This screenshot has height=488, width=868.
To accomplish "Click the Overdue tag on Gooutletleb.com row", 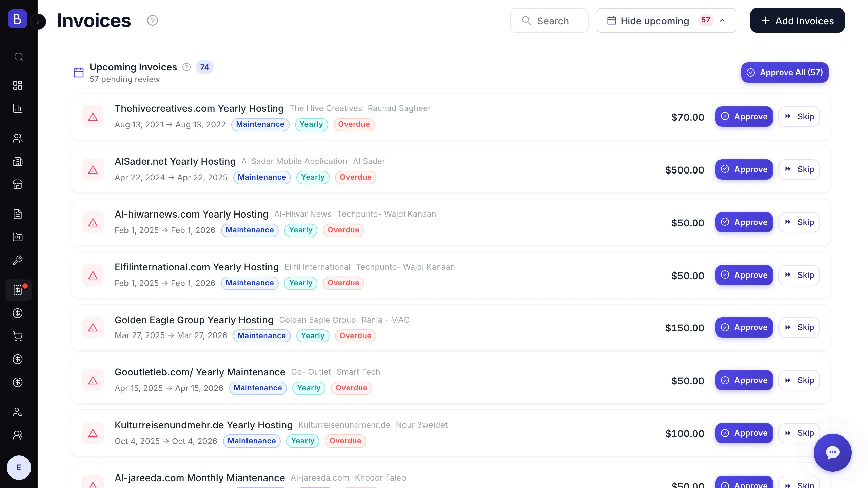I will click(x=351, y=388).
